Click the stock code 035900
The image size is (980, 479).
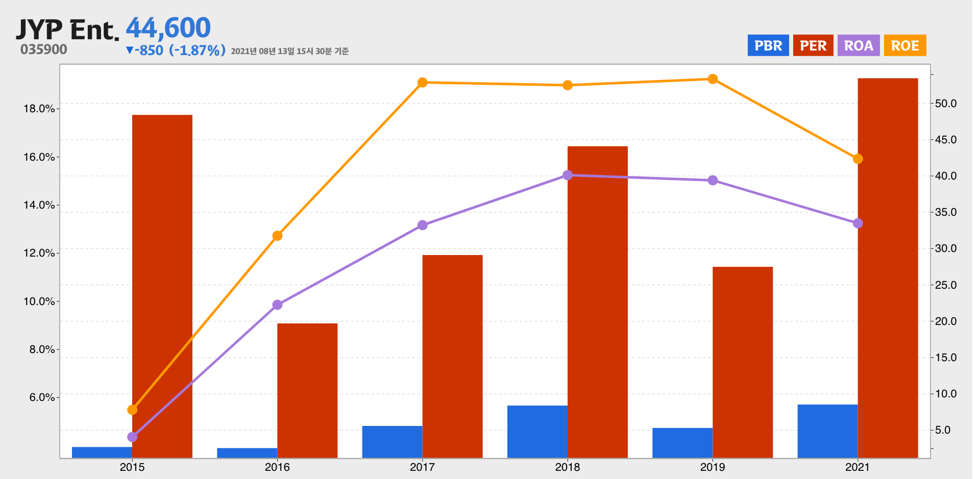(44, 49)
